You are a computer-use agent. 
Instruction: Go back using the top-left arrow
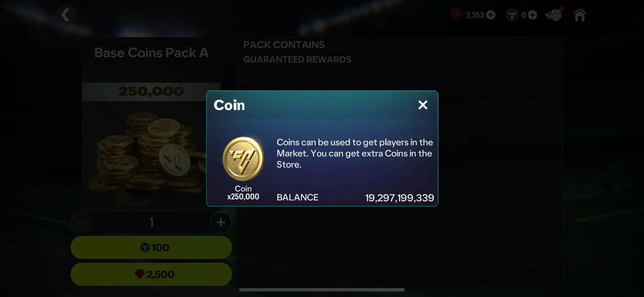[65, 15]
